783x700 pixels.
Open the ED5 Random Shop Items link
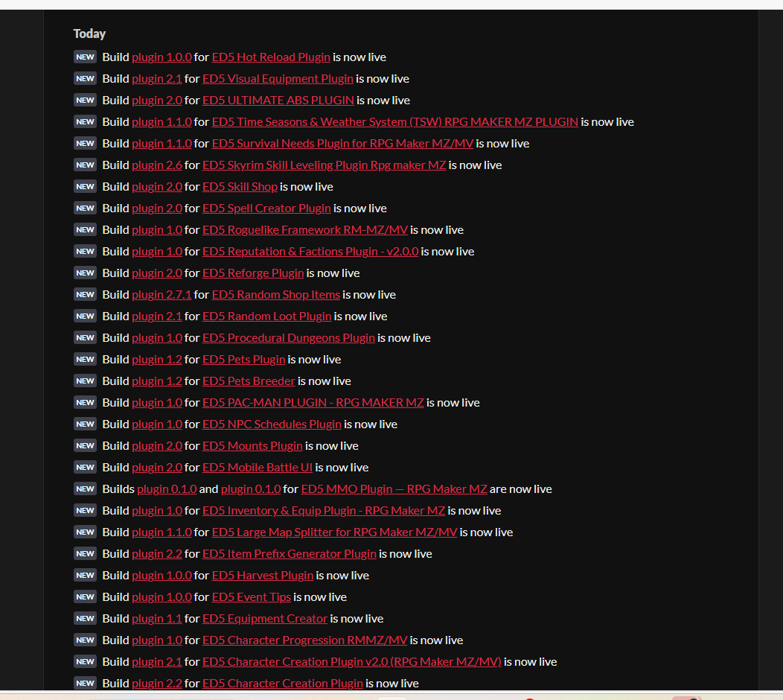[275, 294]
